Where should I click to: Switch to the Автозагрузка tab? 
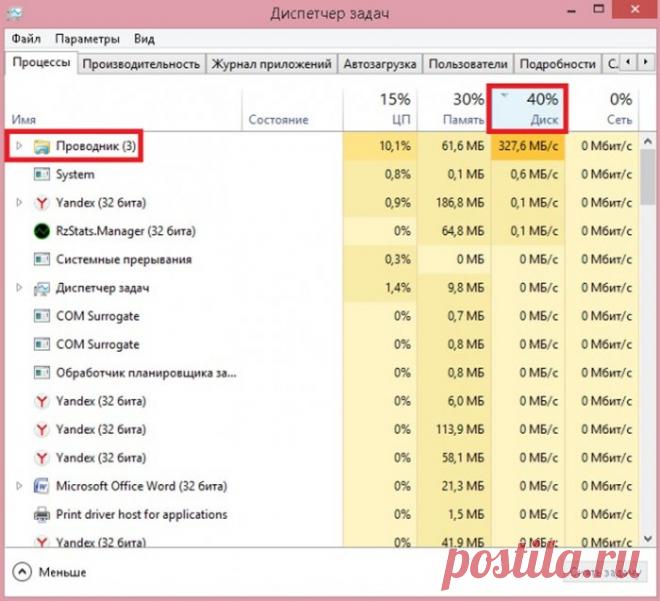[x=380, y=64]
